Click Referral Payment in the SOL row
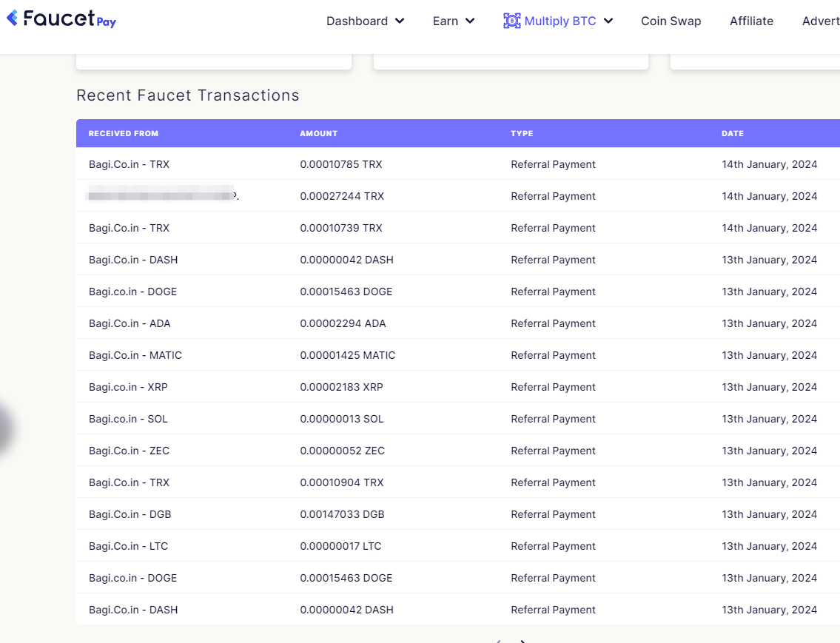840x643 pixels. coord(553,419)
